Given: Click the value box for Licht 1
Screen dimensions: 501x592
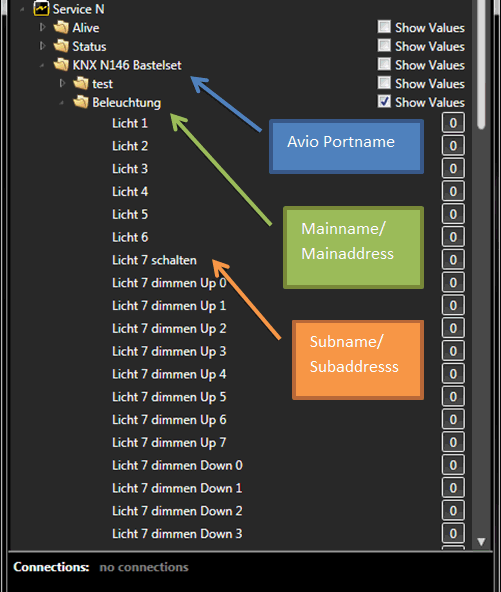Looking at the screenshot, I should click(x=453, y=123).
